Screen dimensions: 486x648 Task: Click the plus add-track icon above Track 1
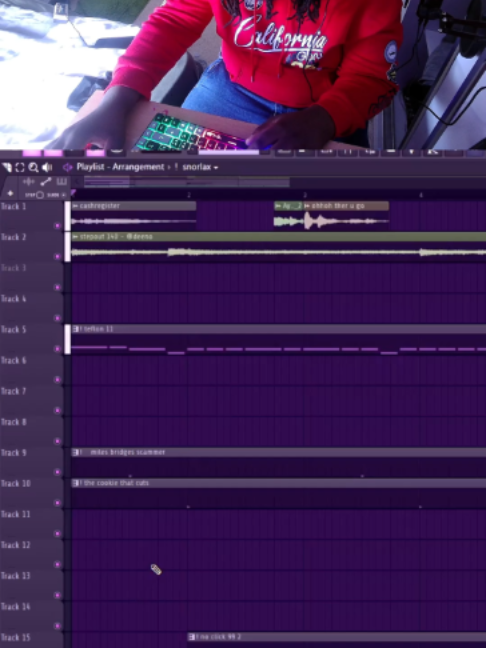10,193
